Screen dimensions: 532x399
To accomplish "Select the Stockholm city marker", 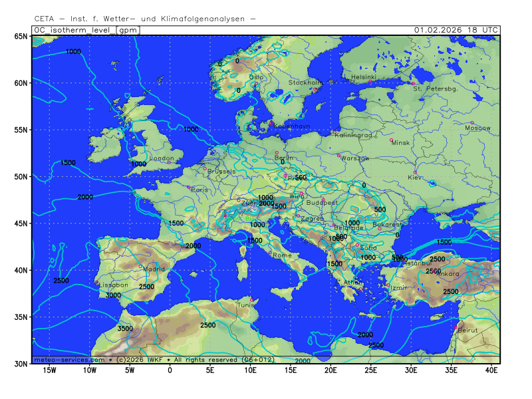I will click(315, 89).
